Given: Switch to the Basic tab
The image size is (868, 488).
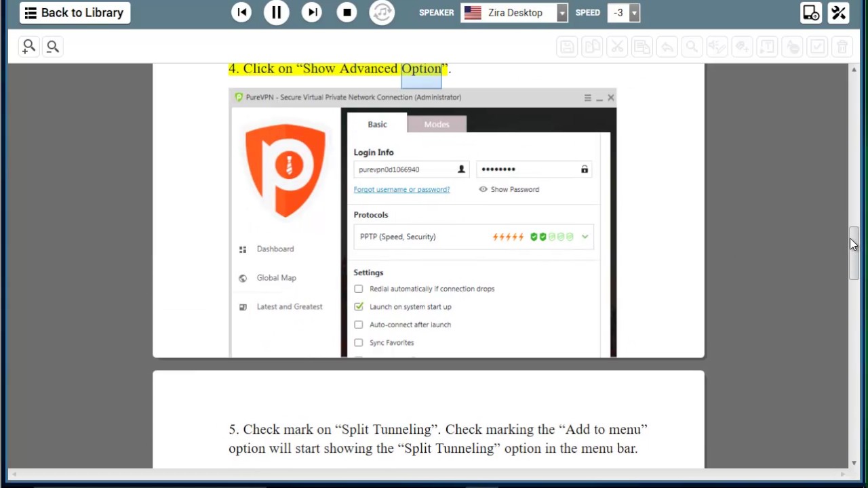Looking at the screenshot, I should (x=377, y=123).
